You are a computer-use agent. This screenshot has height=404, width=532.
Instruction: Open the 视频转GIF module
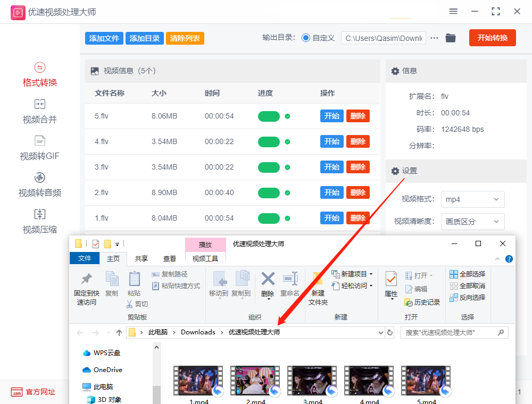40,148
